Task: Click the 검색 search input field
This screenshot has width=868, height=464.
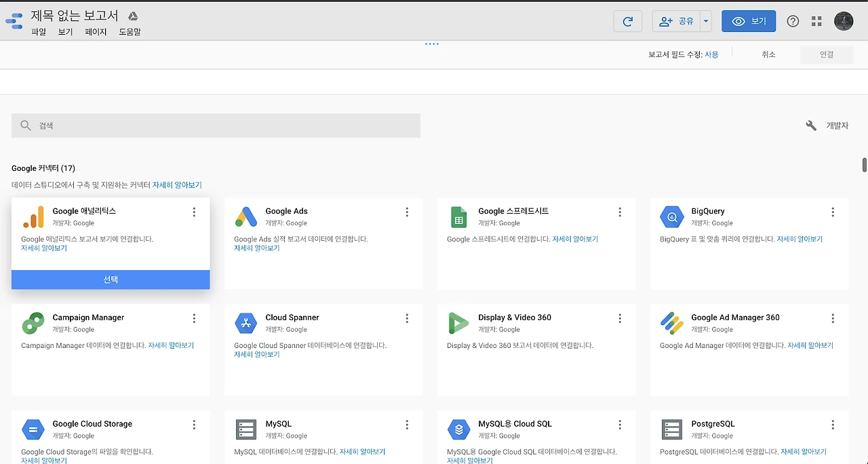Action: click(x=216, y=125)
